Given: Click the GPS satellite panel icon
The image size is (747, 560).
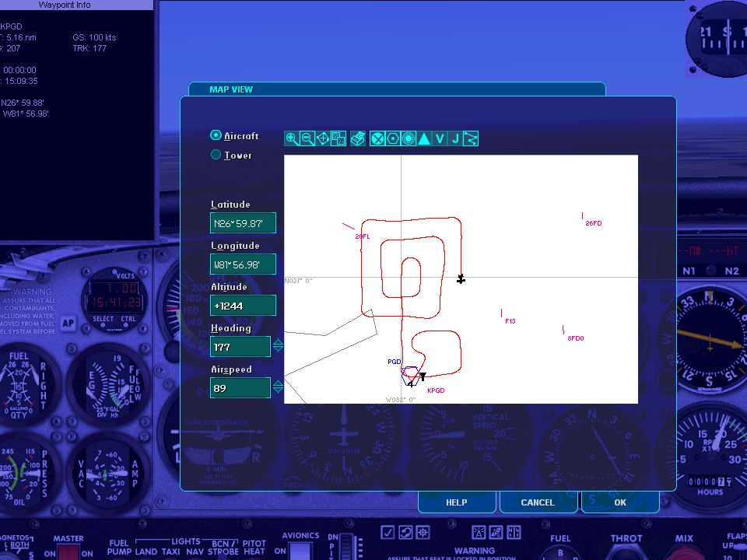Looking at the screenshot, I should [496, 532].
